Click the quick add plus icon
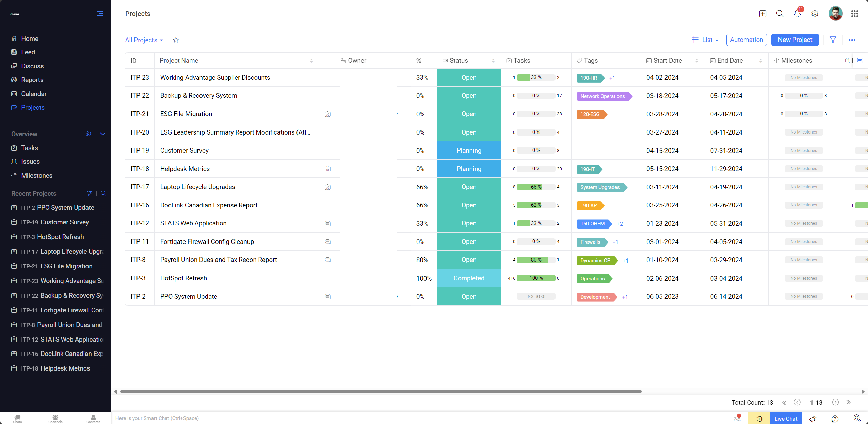 click(x=762, y=14)
